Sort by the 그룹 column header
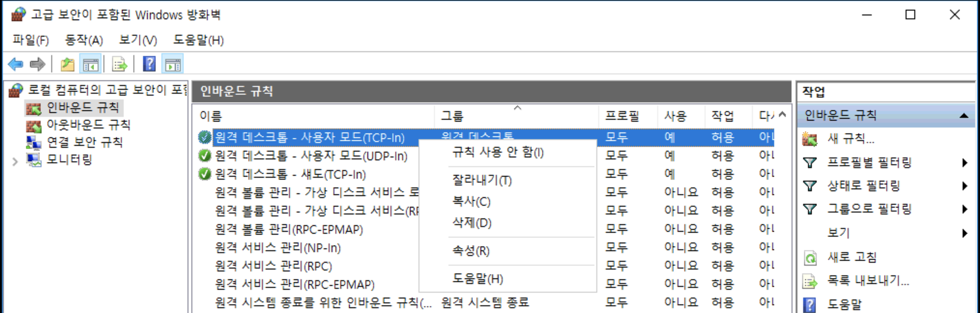Image resolution: width=980 pixels, height=313 pixels. 517,116
